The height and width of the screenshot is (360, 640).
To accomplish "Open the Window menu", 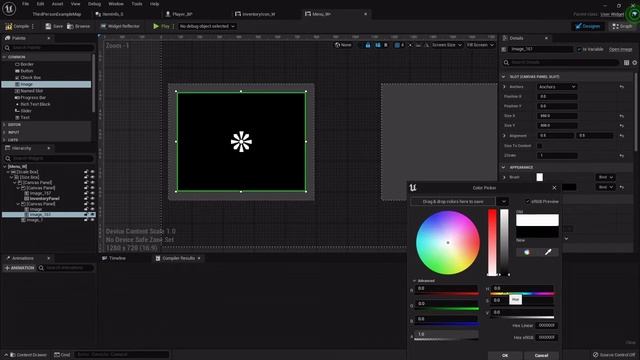I will click(116, 4).
